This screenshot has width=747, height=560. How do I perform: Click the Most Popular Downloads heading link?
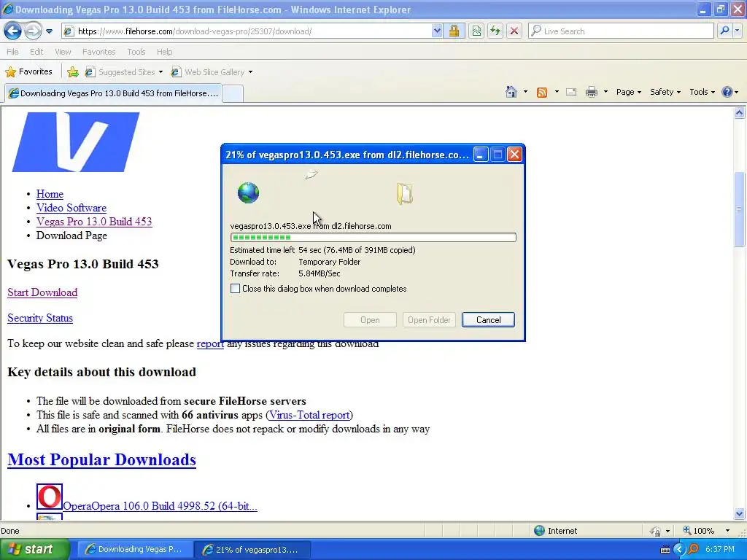click(x=101, y=459)
